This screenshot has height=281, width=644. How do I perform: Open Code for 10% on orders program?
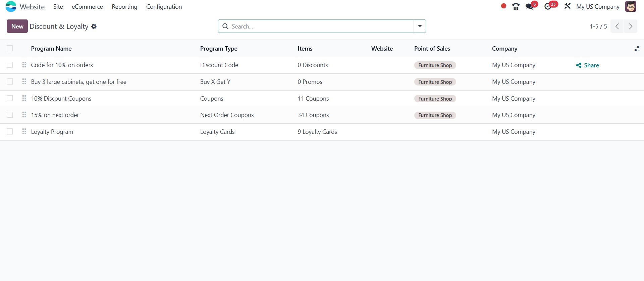[x=62, y=65]
